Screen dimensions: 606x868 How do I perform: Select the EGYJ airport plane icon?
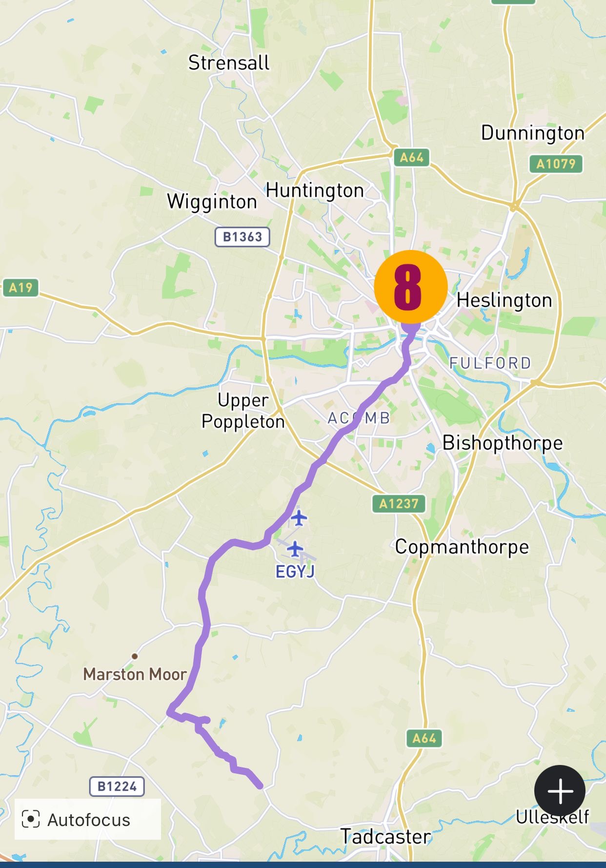point(295,549)
